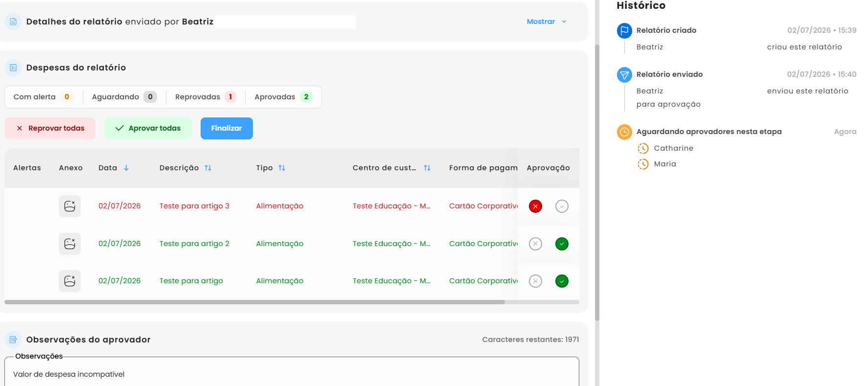
Task: Filter by Aprovadas tab
Action: tap(283, 97)
